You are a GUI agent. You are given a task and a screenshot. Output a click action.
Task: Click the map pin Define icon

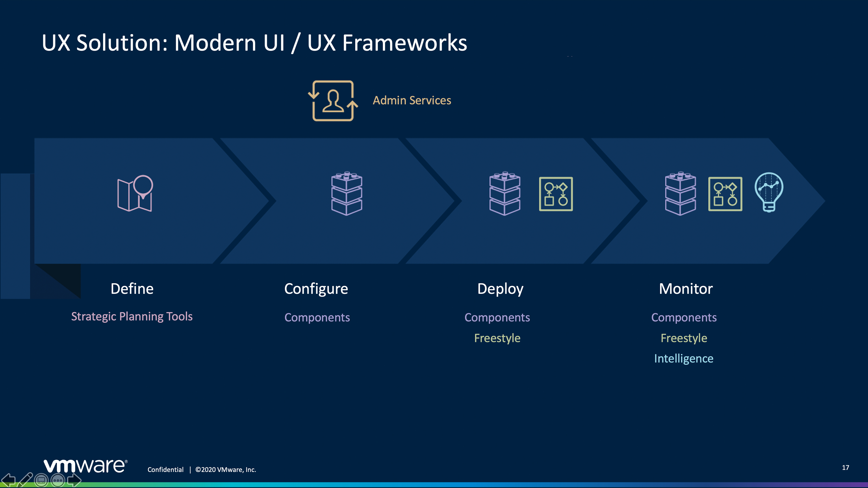point(135,193)
